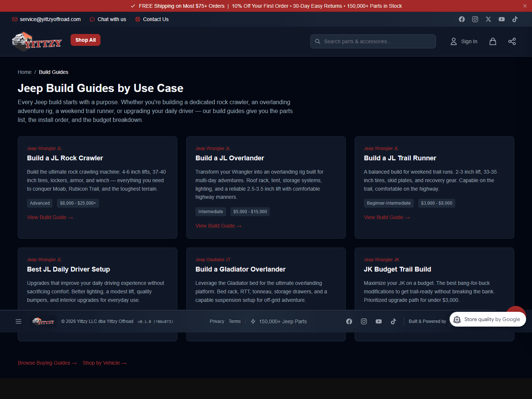Open the Shop All menu
Screen dimensions: 532x399
[85, 40]
